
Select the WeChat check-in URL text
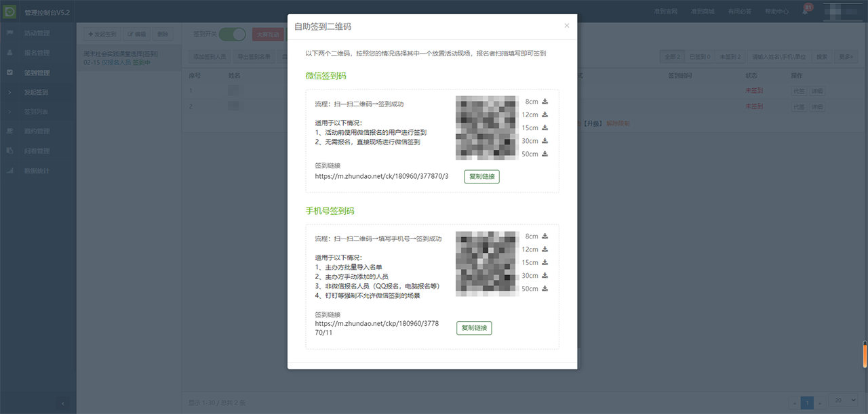click(x=382, y=176)
